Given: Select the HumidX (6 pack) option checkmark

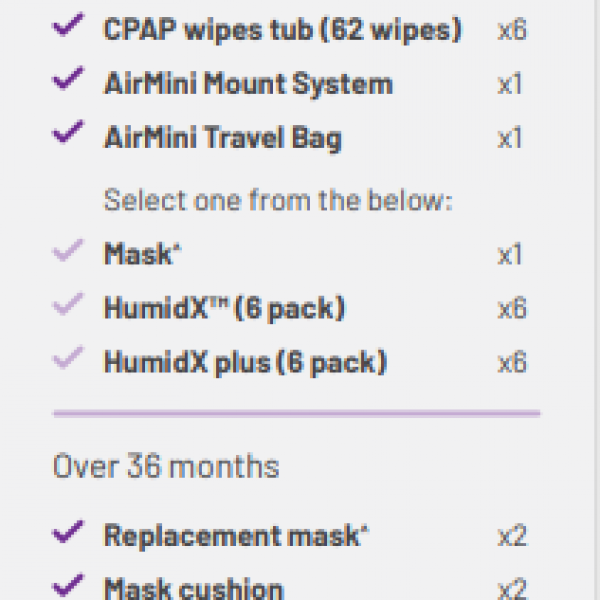Looking at the screenshot, I should (68, 304).
